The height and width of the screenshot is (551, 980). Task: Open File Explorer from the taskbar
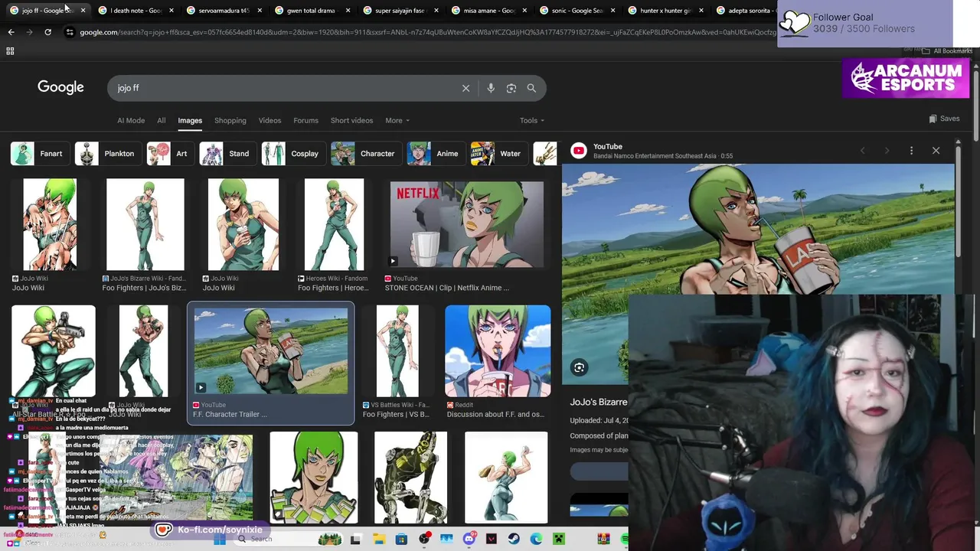(379, 539)
